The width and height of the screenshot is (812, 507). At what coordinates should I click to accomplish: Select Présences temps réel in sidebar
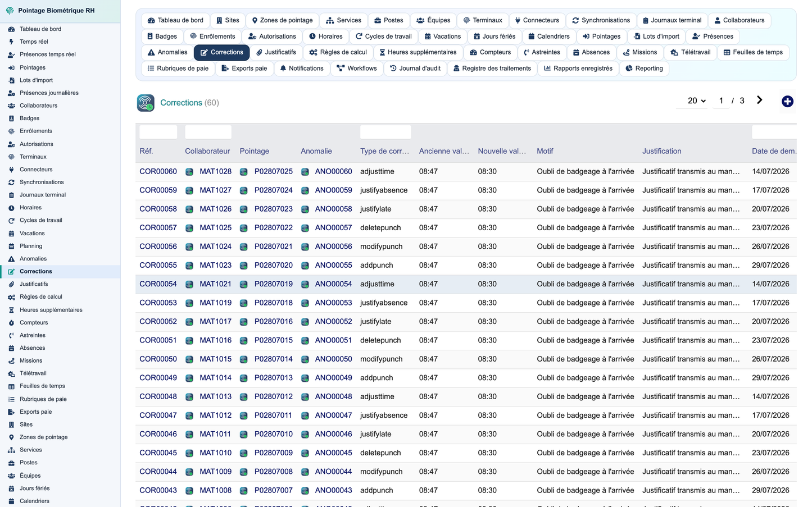point(48,54)
